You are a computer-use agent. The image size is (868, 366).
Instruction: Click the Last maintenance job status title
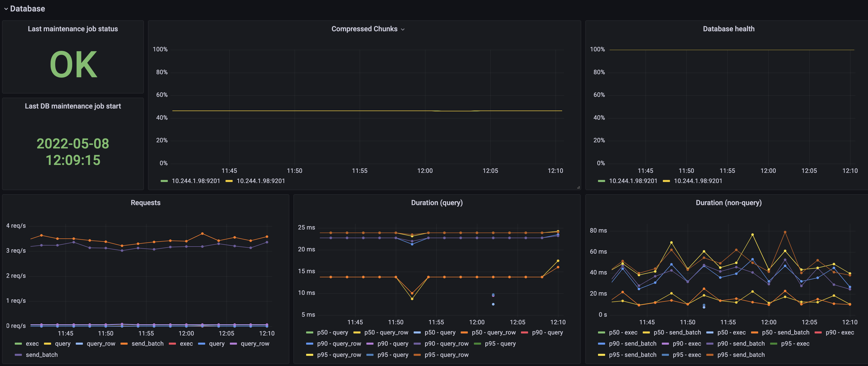73,29
